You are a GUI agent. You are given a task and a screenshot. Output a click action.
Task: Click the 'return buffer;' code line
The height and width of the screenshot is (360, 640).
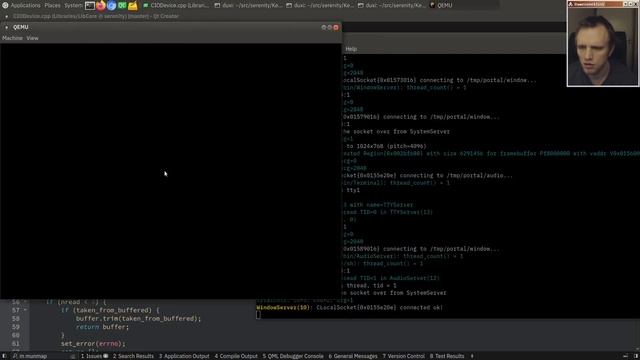point(102,327)
